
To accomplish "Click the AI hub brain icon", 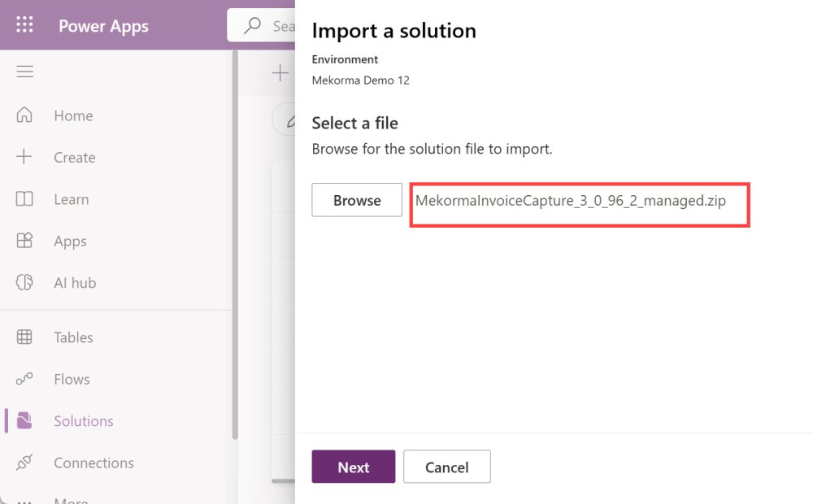I will click(x=24, y=283).
